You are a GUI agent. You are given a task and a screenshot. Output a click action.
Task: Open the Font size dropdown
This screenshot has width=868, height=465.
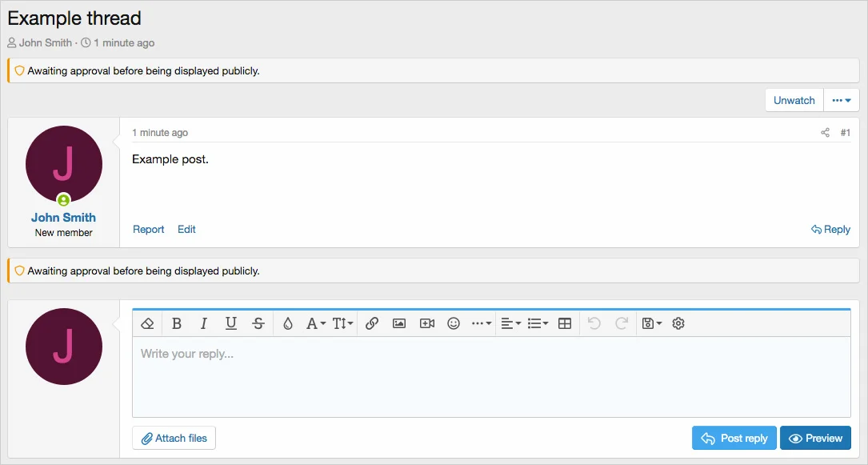342,323
